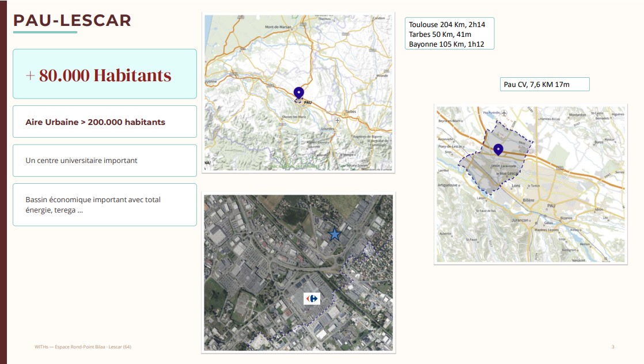Click 'Billère' label on zone map

[x=529, y=200]
